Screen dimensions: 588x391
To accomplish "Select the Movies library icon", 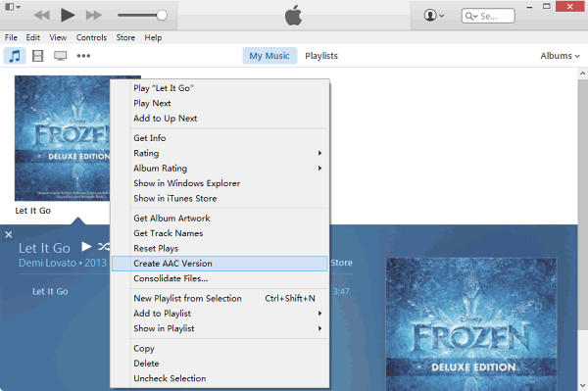I will point(38,56).
